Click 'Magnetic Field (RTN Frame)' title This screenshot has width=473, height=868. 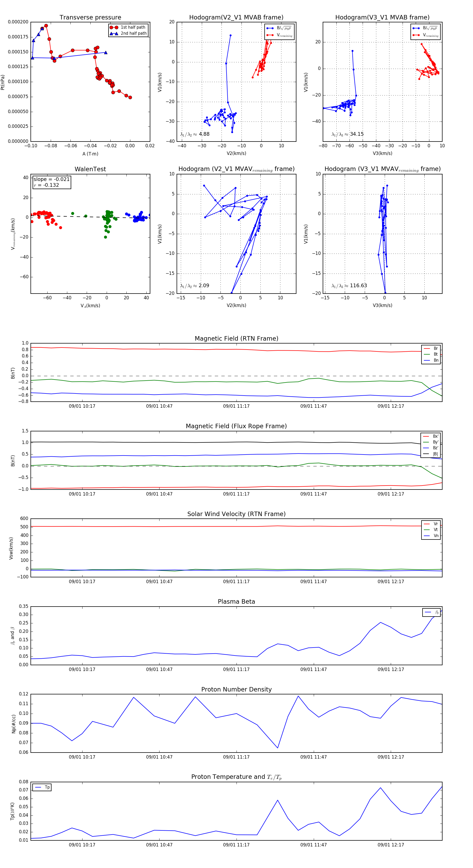point(236,339)
